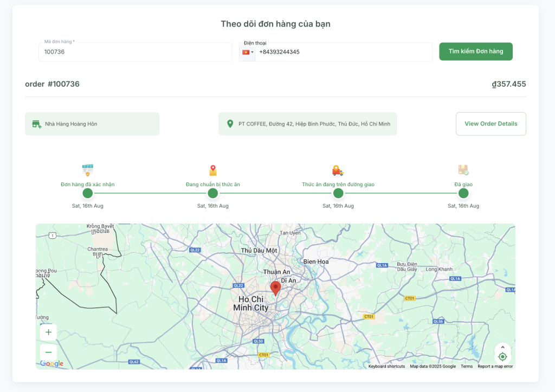Click the Điện thoại phone number field
The image size is (555, 392).
pyautogui.click(x=343, y=52)
